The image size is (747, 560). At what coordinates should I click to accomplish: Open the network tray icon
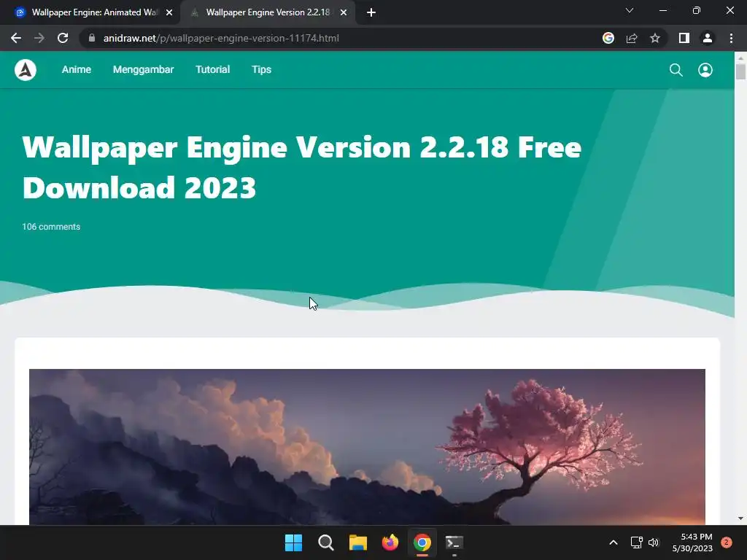pos(636,542)
